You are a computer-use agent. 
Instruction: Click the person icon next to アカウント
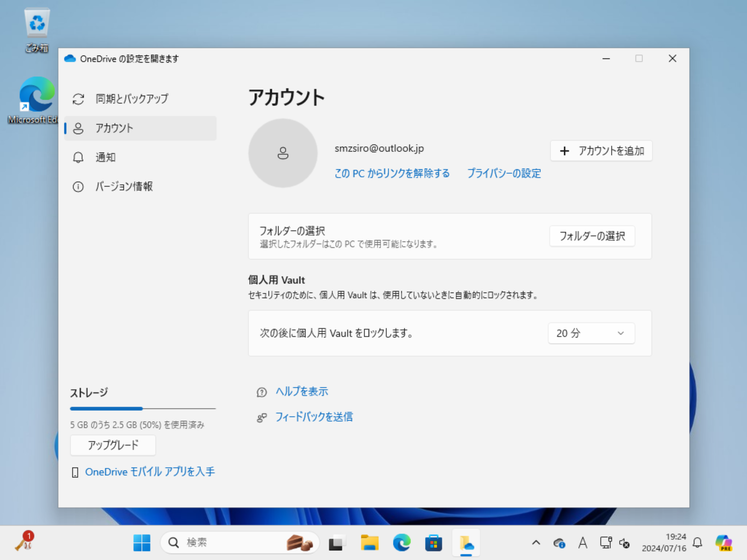pyautogui.click(x=78, y=128)
